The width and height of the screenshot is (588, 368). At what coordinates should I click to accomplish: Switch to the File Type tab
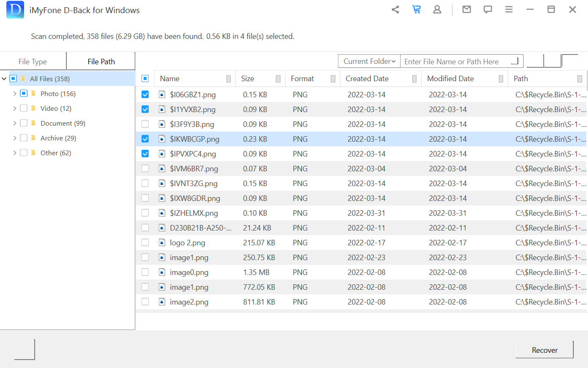point(33,61)
